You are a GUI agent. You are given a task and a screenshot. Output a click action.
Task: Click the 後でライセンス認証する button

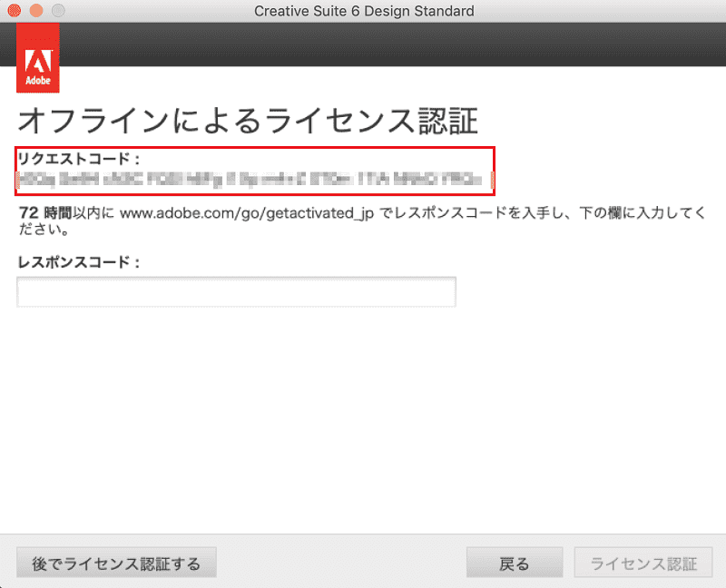click(x=117, y=563)
